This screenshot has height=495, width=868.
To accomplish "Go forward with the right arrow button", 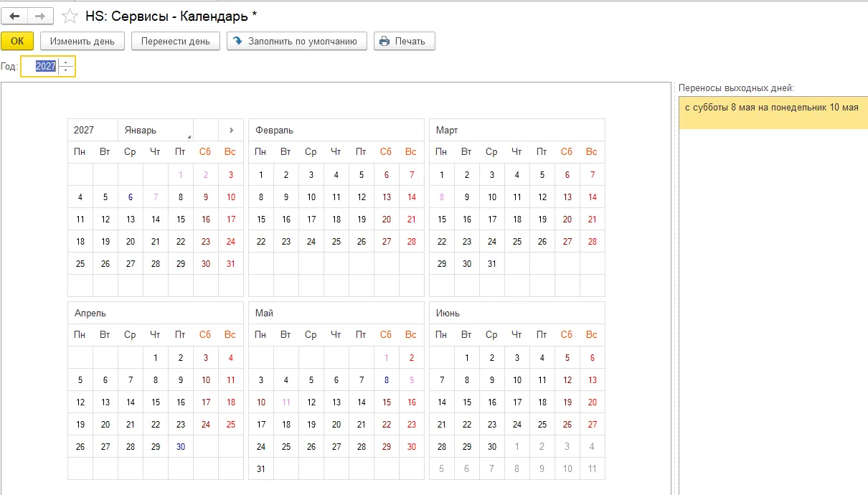I will pyautogui.click(x=40, y=16).
